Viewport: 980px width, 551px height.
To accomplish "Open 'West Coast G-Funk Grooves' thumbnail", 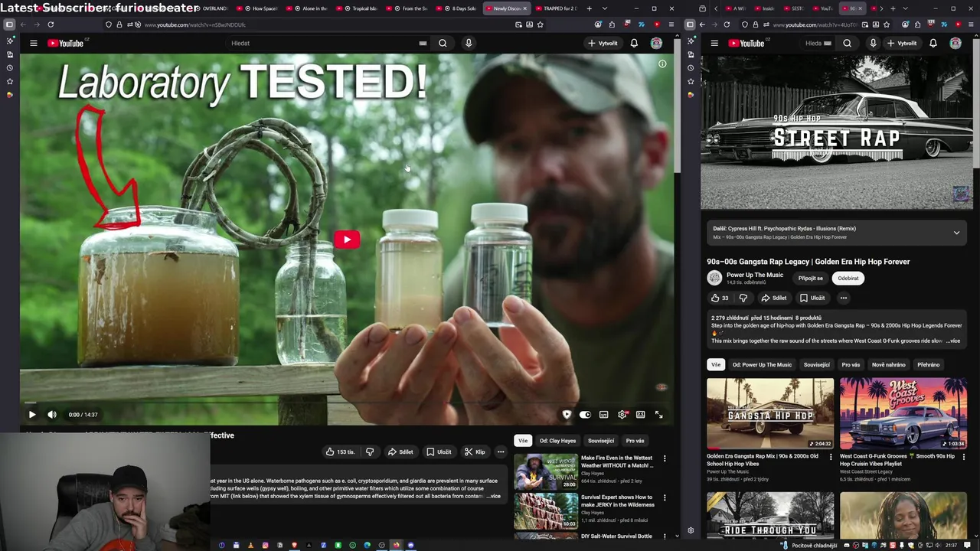I will point(903,413).
